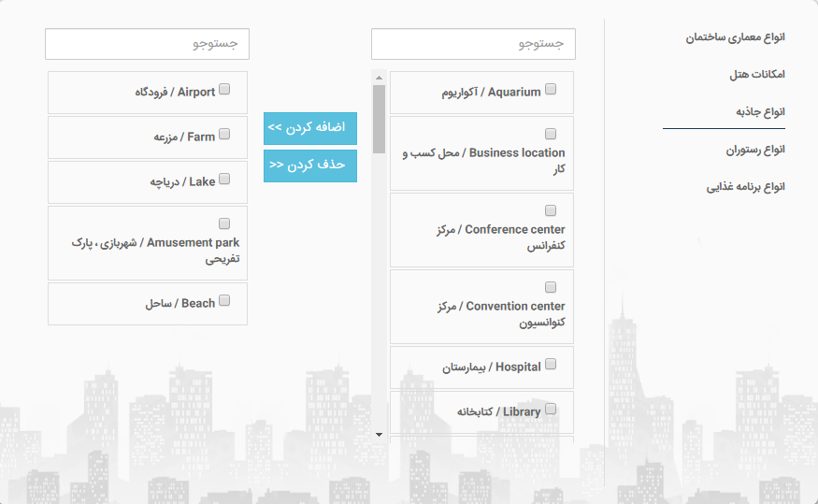Switch to امکانات هتل tab

[x=757, y=75]
